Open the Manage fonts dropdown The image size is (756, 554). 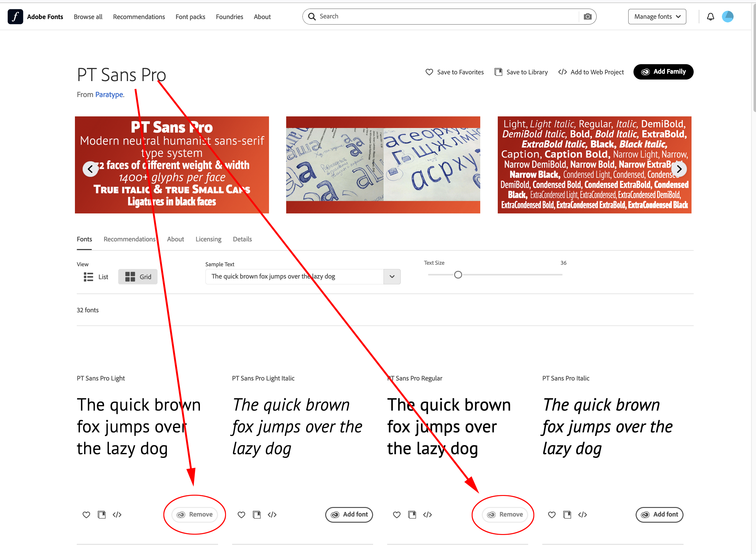click(x=657, y=16)
